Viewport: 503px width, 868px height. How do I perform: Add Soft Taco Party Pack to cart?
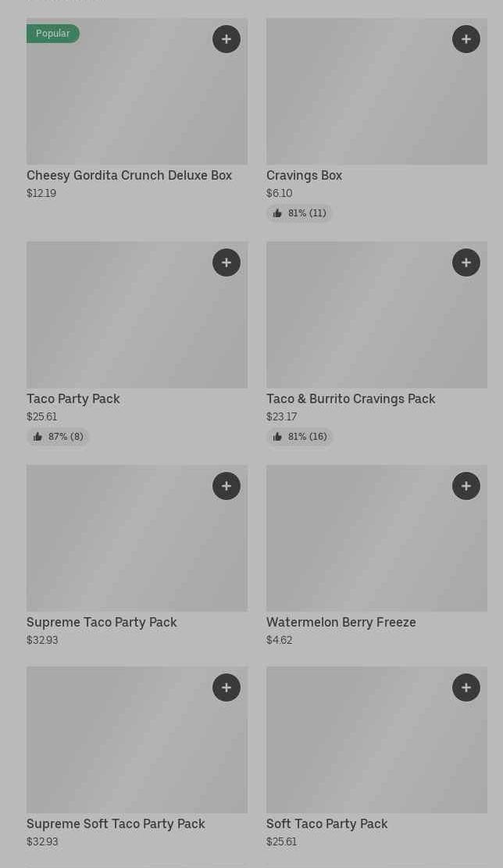tap(466, 688)
